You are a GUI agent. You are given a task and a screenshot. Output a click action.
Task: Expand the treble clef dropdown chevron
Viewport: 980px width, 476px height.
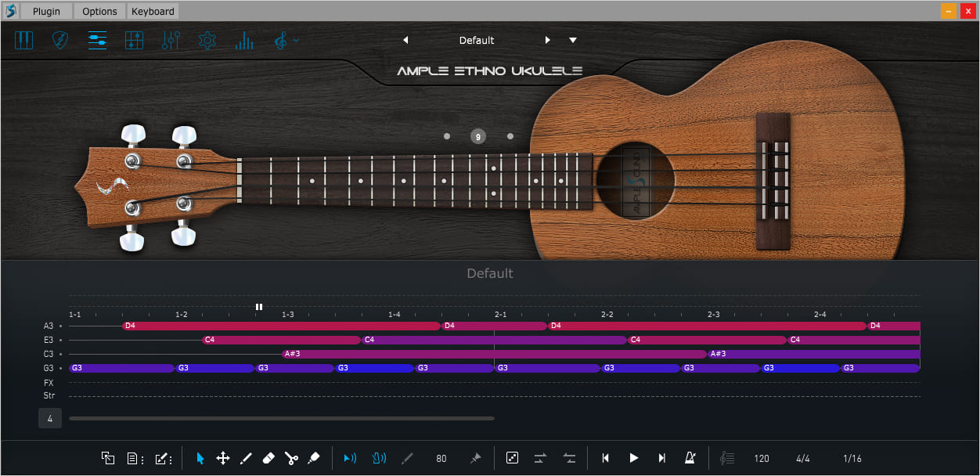tap(297, 40)
